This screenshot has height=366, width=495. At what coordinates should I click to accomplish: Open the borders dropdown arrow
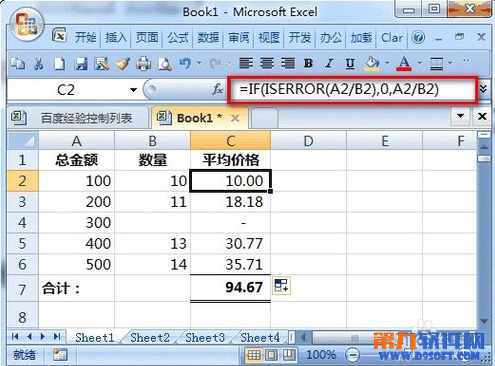[450, 63]
